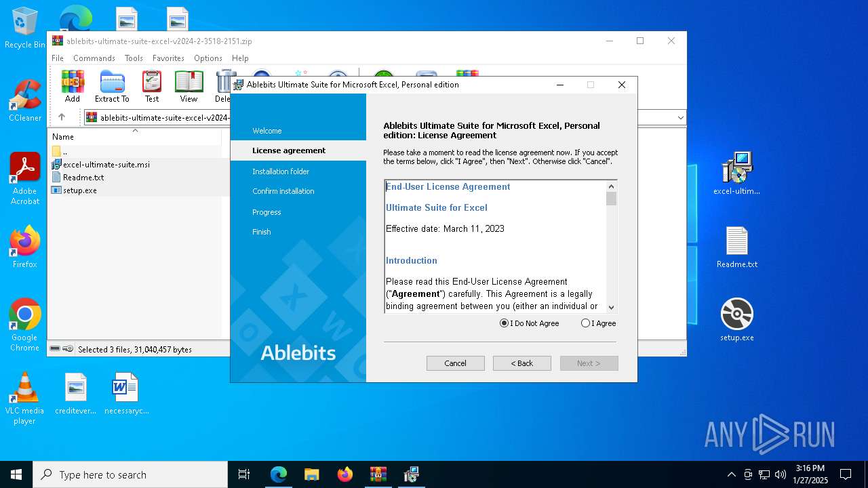
Task: Click the Add icon in WinRAR toolbar
Action: pos(73,86)
